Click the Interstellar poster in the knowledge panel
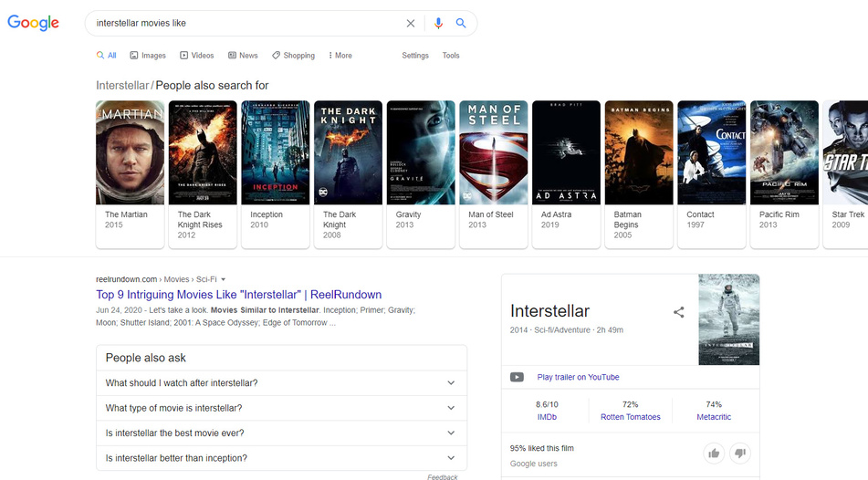Screen dimensions: 868x480 click(729, 319)
